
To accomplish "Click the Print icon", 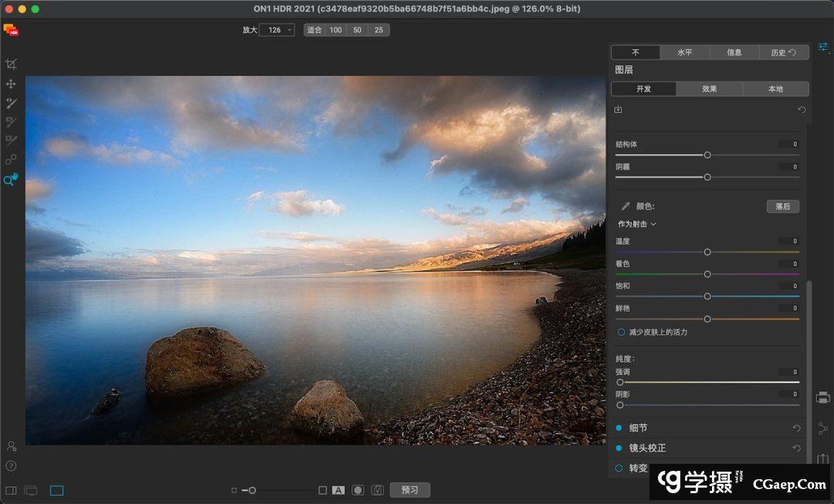I will 822,397.
